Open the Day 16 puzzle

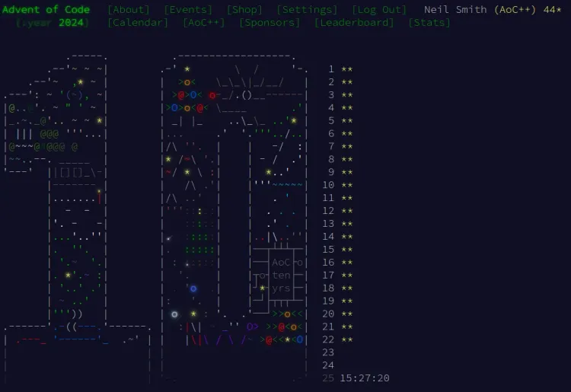[337, 262]
